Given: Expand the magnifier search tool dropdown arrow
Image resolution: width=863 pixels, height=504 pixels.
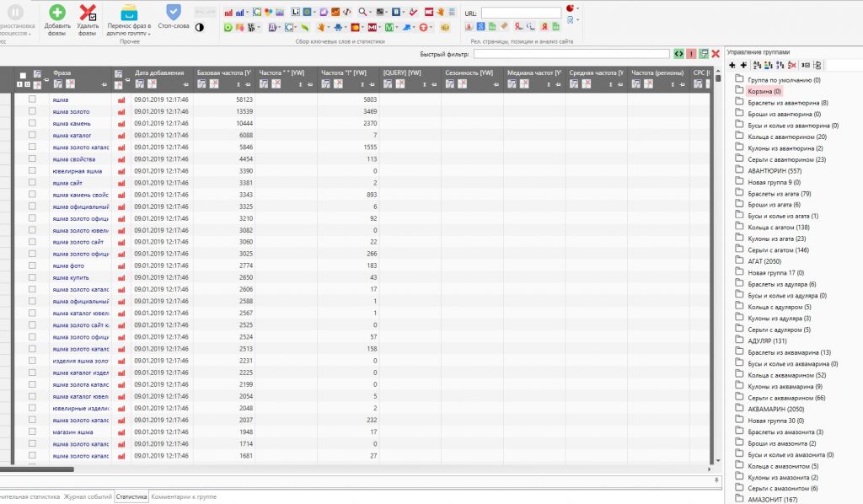Looking at the screenshot, I should [372, 13].
